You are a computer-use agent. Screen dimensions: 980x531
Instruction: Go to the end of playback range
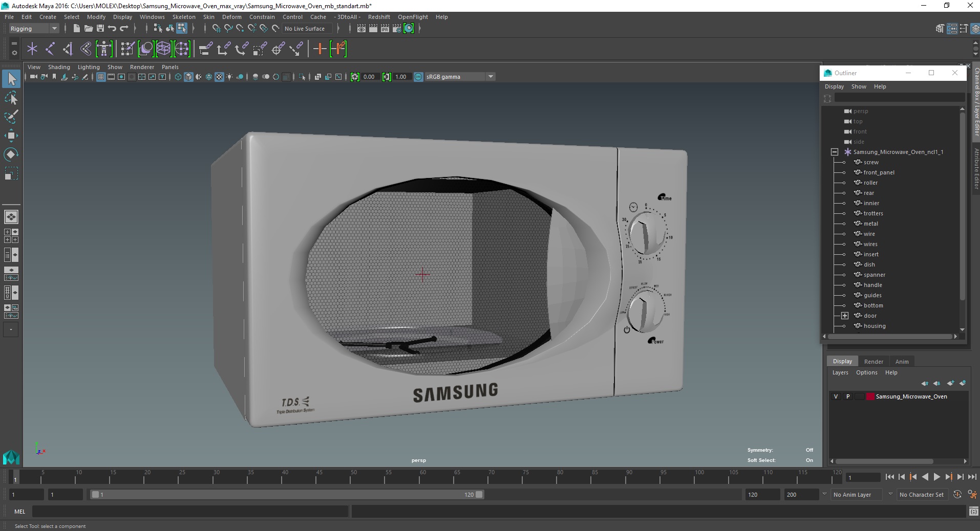coord(972,477)
